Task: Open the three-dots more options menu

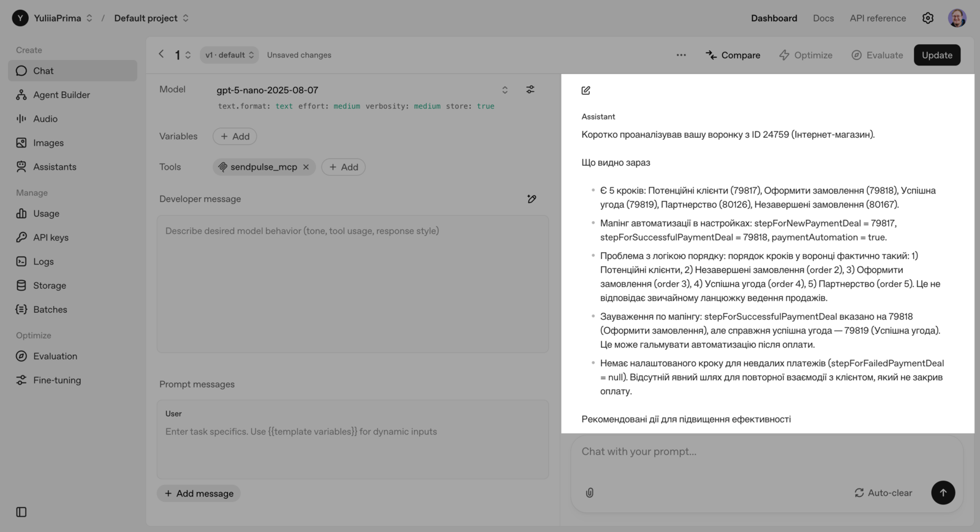Action: pos(681,55)
